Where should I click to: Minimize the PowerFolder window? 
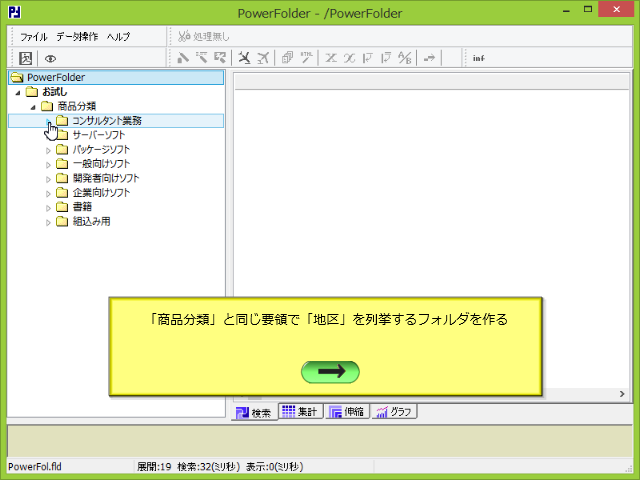pos(566,10)
